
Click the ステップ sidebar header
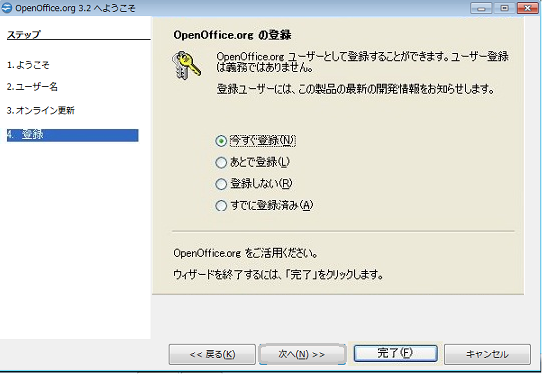point(24,35)
